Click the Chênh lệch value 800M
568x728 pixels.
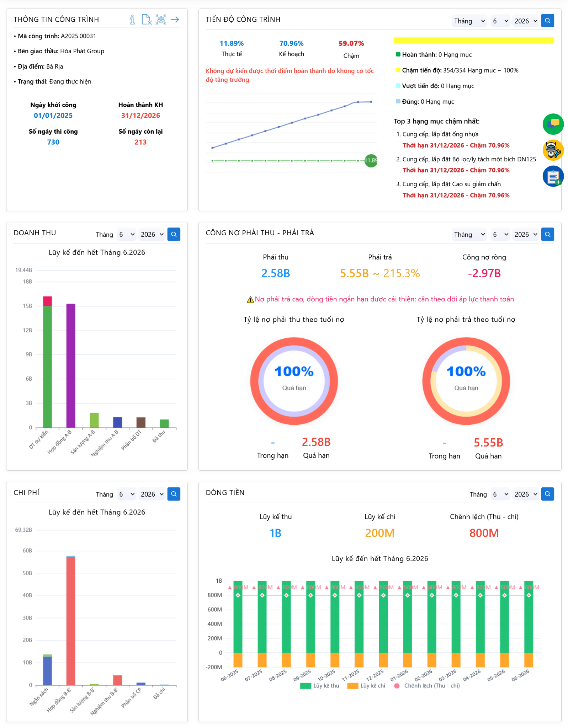(484, 533)
